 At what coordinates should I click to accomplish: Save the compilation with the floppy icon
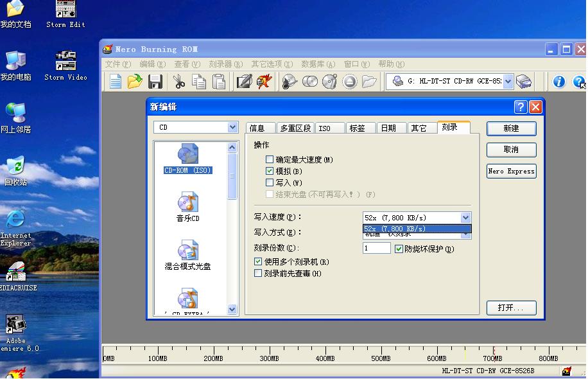coord(155,82)
